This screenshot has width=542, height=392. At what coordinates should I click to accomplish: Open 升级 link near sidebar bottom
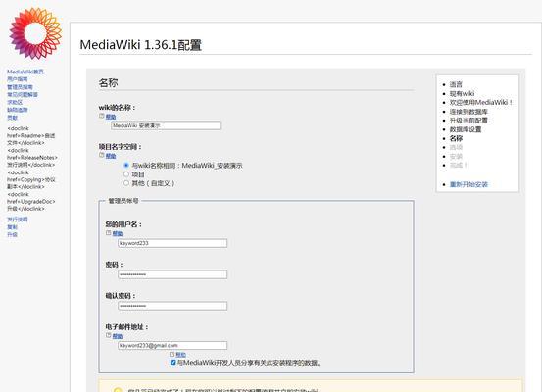12,235
